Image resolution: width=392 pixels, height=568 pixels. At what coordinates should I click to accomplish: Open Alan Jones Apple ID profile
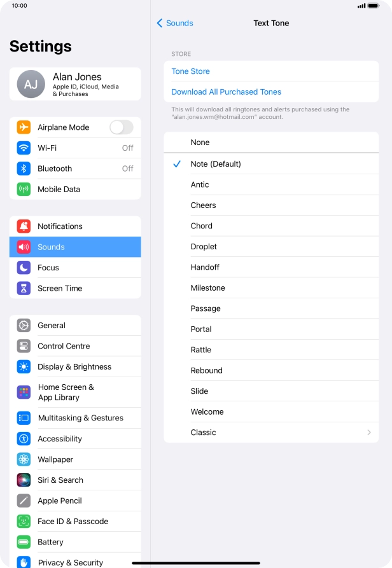coord(75,84)
